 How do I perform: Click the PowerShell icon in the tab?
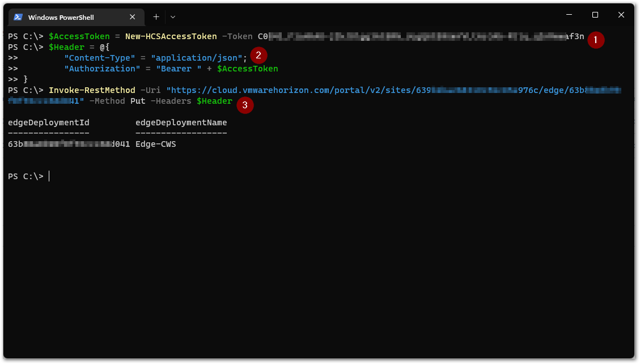click(x=18, y=17)
